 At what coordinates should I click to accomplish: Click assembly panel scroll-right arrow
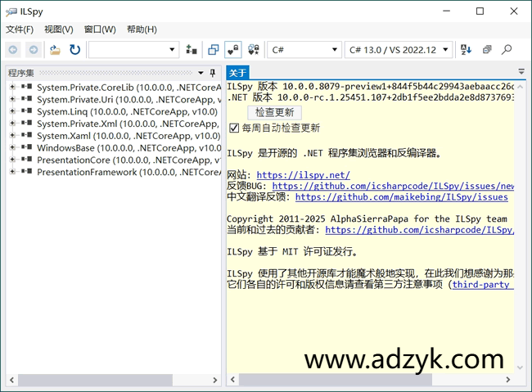[214, 380]
